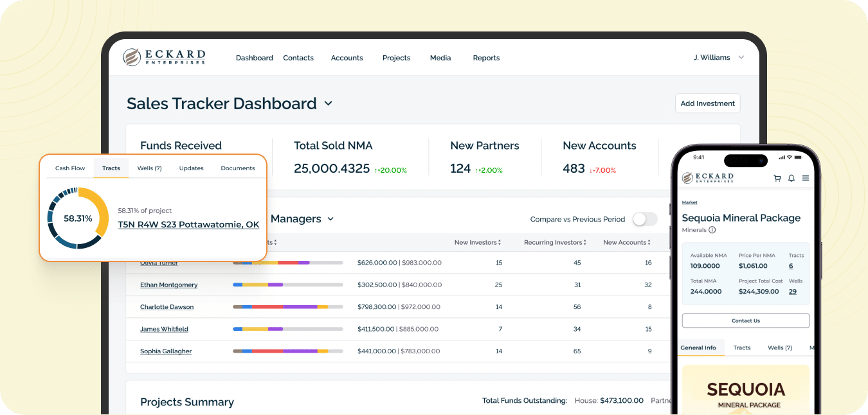868x415 pixels.
Task: Expand the Managers dropdown chevron
Action: point(330,219)
